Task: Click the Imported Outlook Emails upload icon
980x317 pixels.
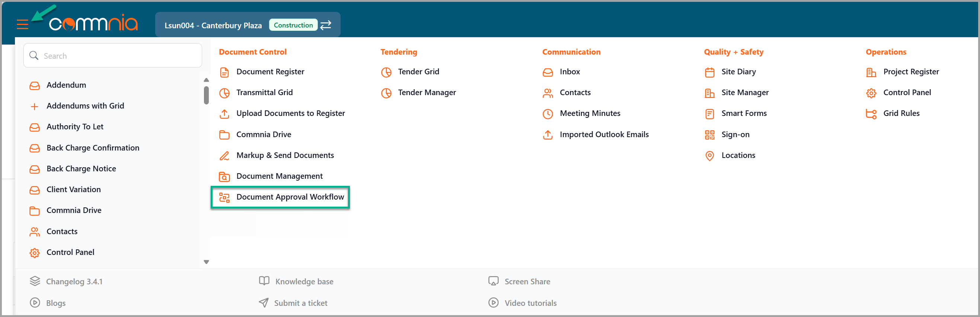Action: point(548,135)
